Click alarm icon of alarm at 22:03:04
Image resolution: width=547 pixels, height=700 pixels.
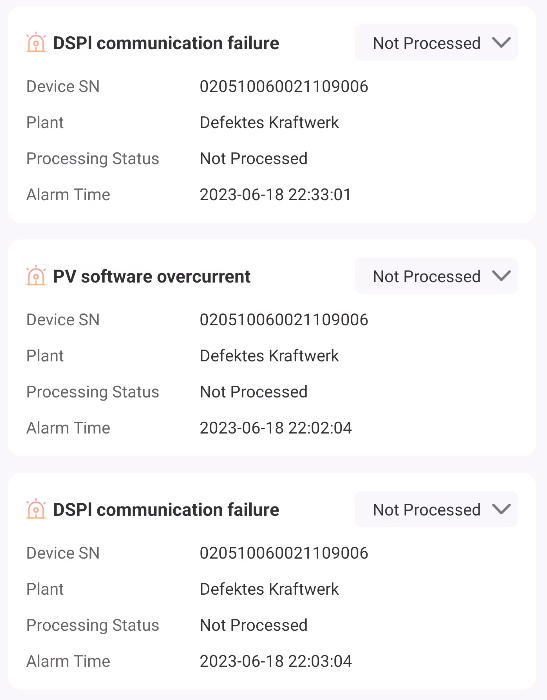tap(36, 509)
